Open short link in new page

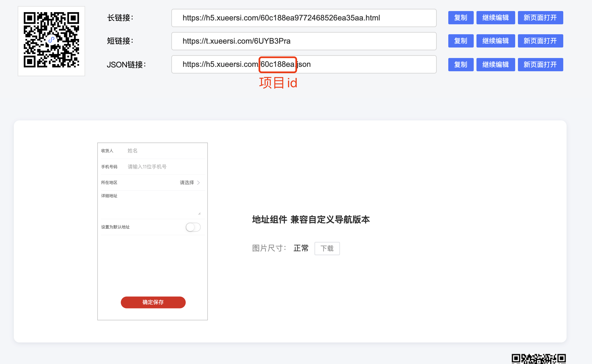point(540,41)
